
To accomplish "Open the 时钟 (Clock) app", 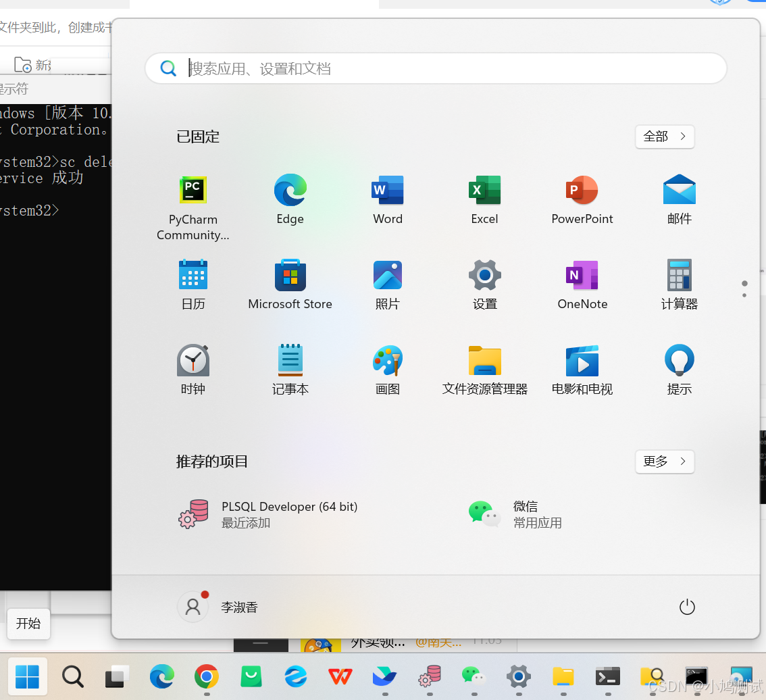I will tap(193, 368).
